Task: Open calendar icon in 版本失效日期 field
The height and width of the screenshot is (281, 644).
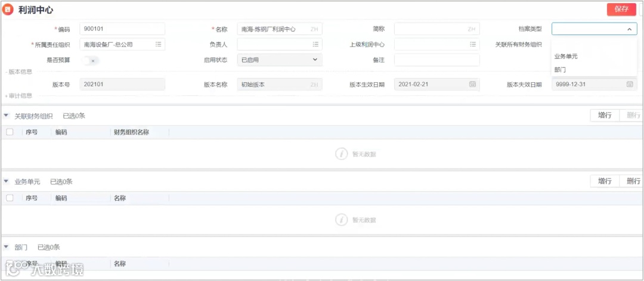Action: pos(630,84)
